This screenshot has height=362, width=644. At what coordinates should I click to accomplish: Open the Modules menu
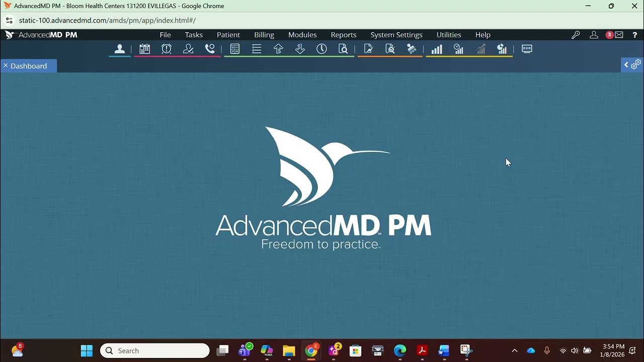point(302,35)
